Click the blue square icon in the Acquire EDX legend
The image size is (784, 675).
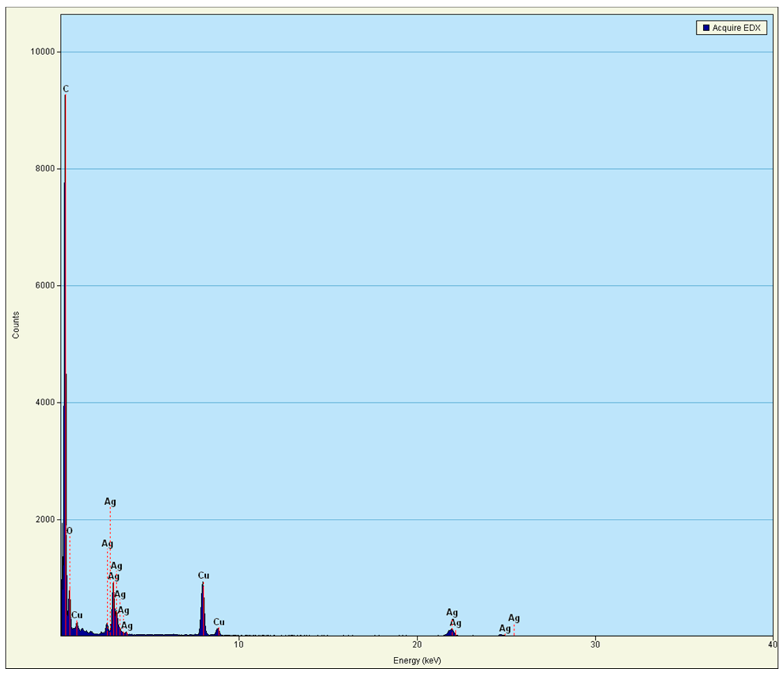(x=706, y=28)
